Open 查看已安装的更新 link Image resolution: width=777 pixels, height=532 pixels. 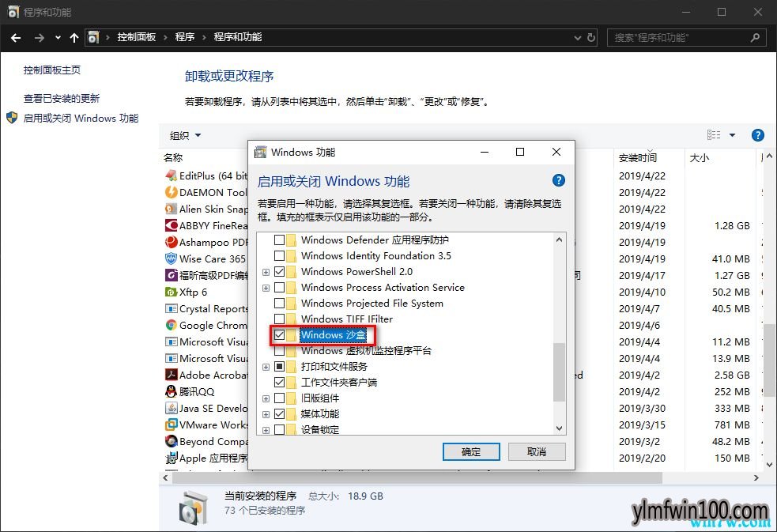[x=62, y=98]
